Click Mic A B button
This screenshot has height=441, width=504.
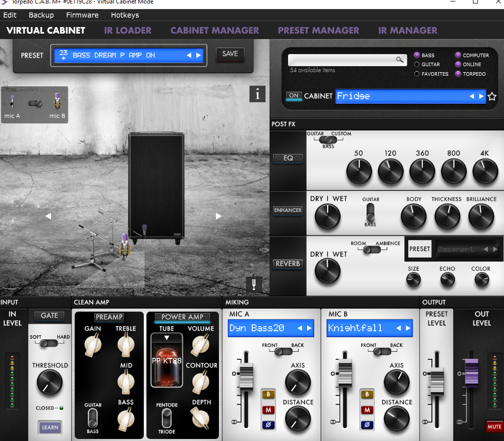click(x=268, y=394)
